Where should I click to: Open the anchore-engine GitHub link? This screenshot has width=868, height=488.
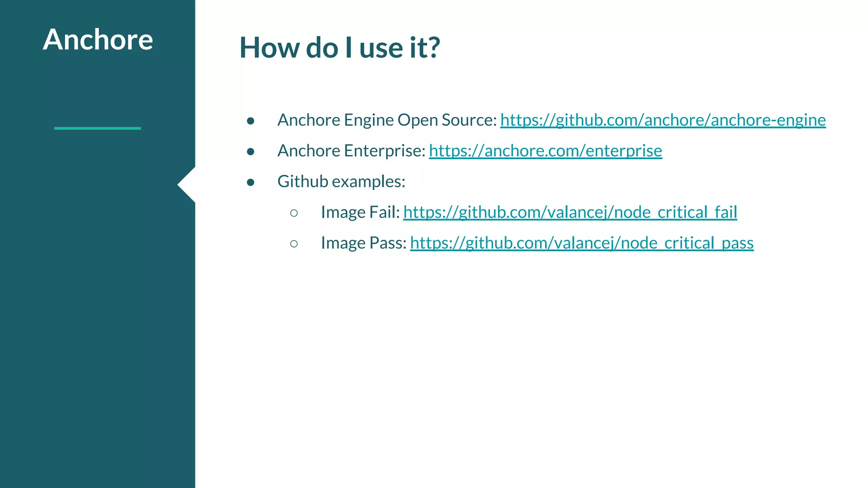(663, 120)
